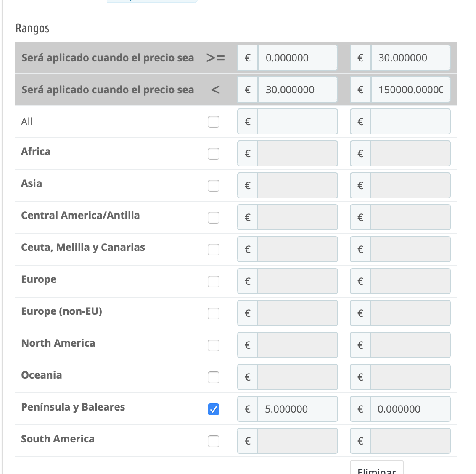The width and height of the screenshot is (476, 474).
Task: Click the < upper limit field showing 30.000000
Action: coord(297,90)
